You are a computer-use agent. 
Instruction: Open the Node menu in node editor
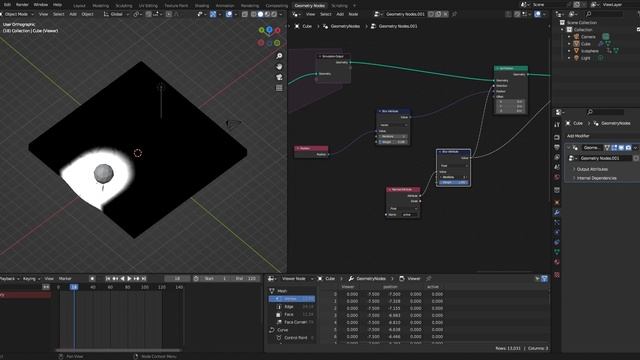(353, 14)
